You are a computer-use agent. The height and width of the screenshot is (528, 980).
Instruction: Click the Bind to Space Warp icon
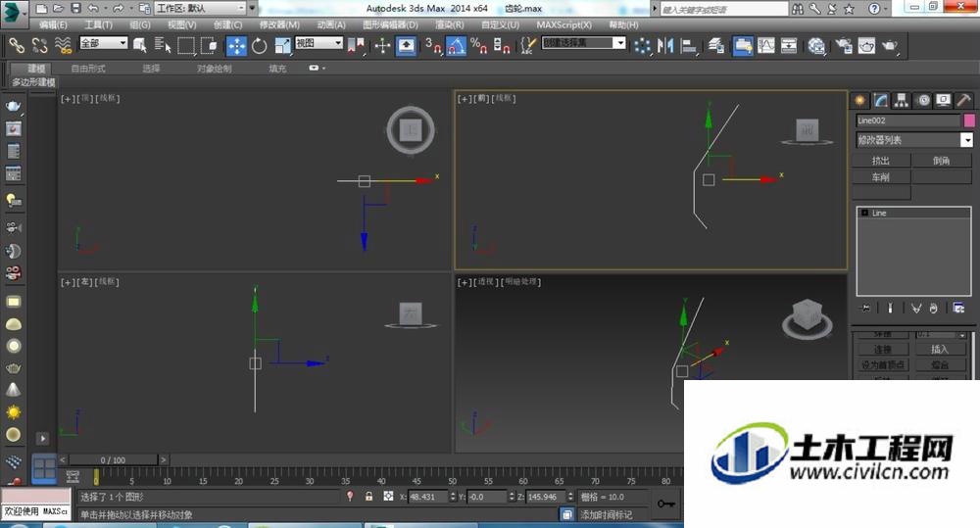tap(63, 45)
